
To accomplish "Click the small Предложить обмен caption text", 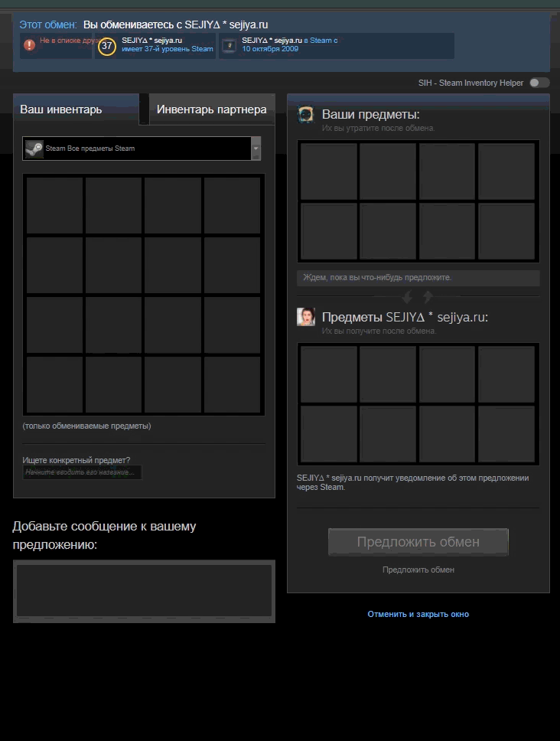I will pos(418,570).
